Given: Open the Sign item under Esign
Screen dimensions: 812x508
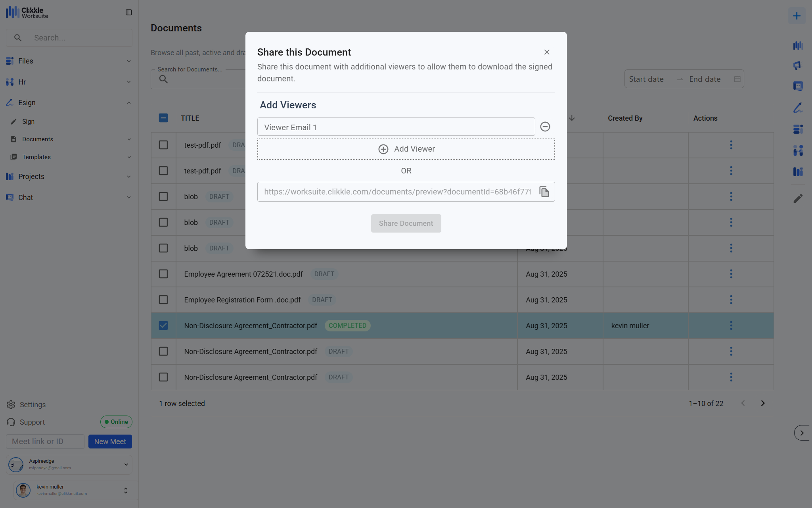Looking at the screenshot, I should (x=28, y=121).
